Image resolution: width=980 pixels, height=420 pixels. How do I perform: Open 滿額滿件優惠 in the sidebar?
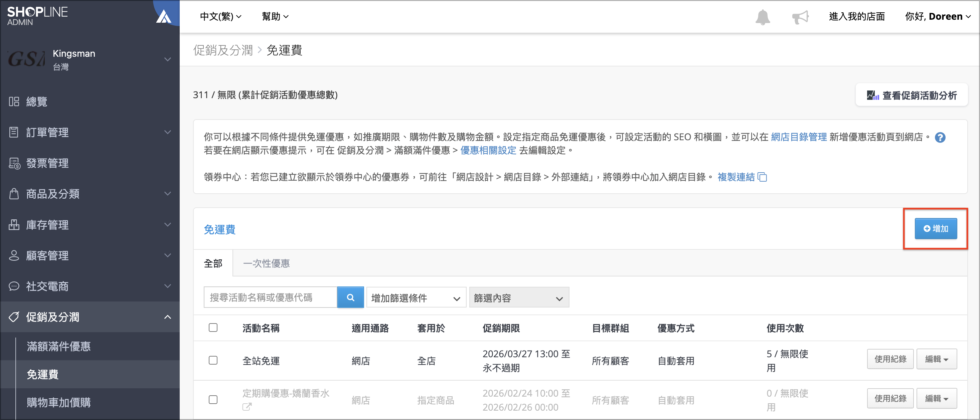click(x=59, y=346)
